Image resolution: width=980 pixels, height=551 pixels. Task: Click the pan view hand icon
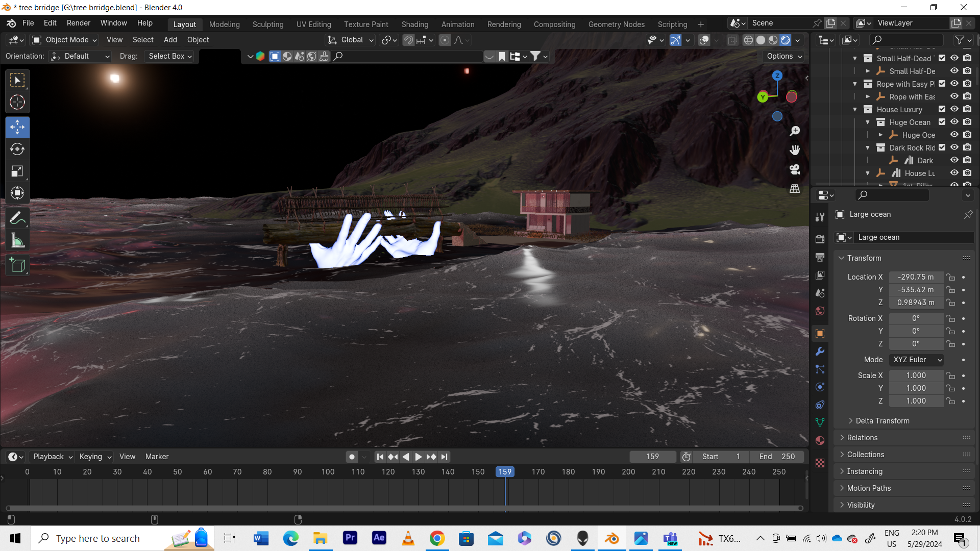click(795, 150)
